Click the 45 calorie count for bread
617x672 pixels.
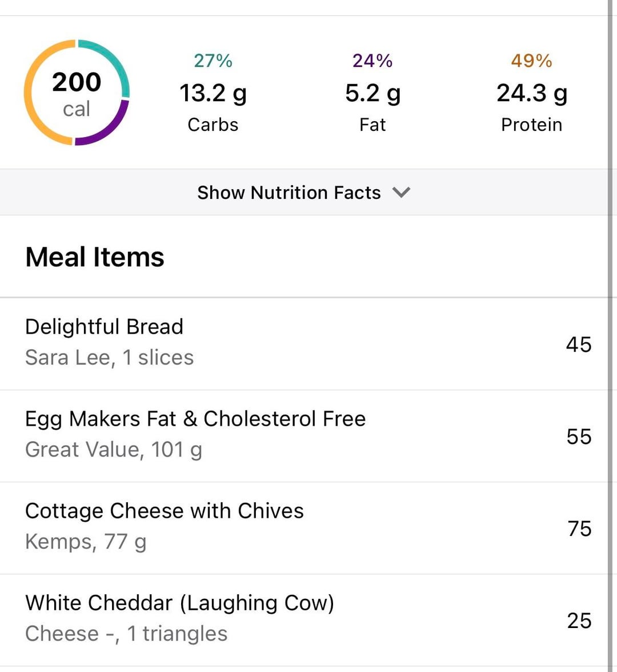[x=578, y=345]
